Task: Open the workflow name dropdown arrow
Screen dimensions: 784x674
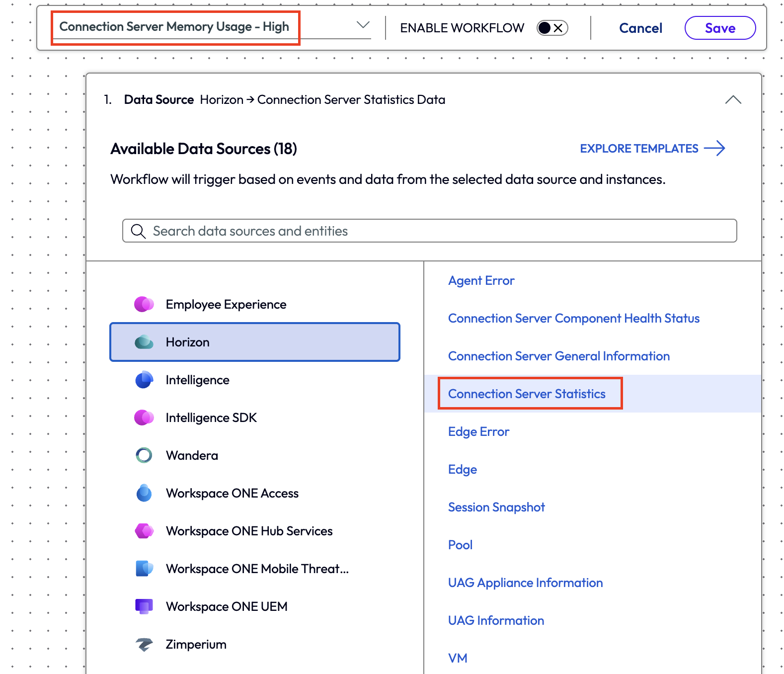Action: 363,25
